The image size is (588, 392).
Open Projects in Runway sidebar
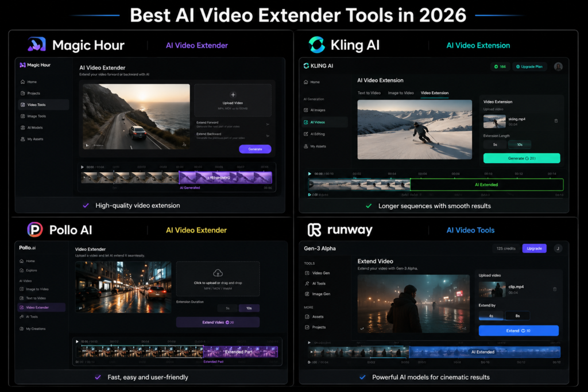[315, 327]
